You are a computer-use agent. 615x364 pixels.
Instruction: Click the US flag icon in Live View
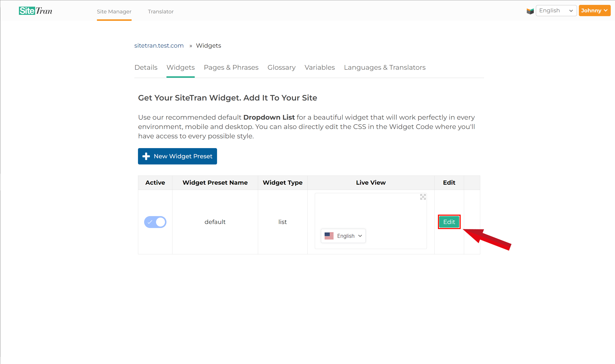[x=329, y=235]
